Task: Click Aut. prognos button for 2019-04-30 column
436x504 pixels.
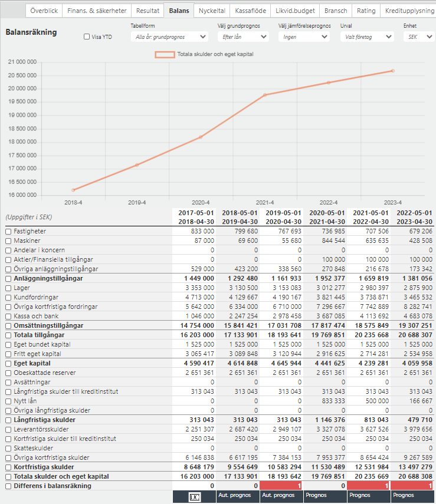Action: tap(238, 496)
